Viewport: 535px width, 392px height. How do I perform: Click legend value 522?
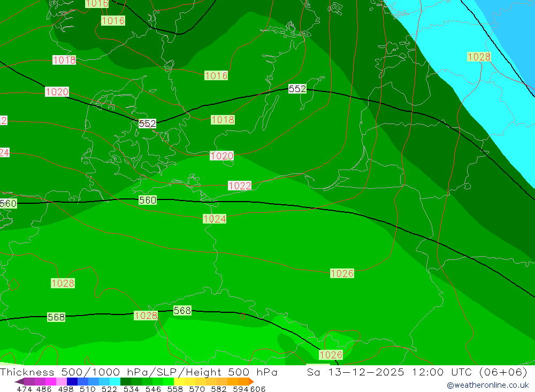coord(109,389)
